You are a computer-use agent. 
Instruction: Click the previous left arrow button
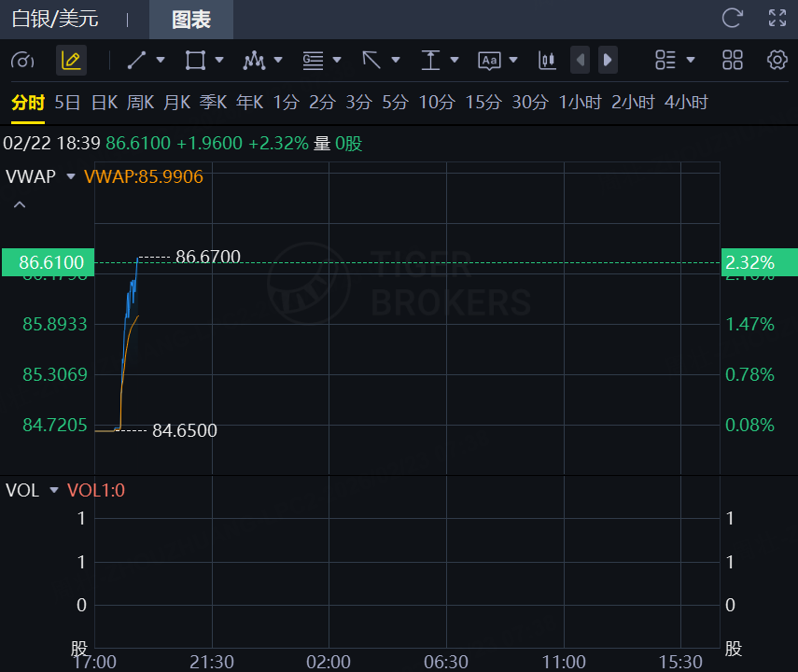point(581,60)
